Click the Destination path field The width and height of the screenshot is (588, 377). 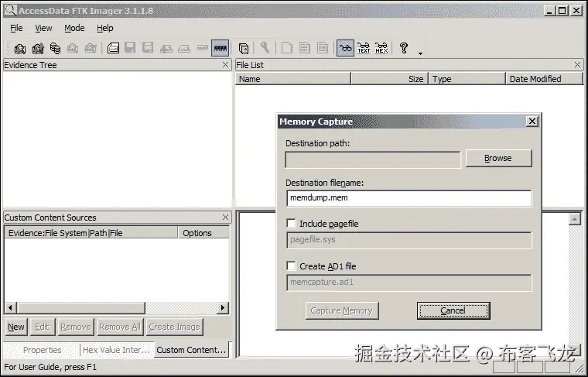373,160
